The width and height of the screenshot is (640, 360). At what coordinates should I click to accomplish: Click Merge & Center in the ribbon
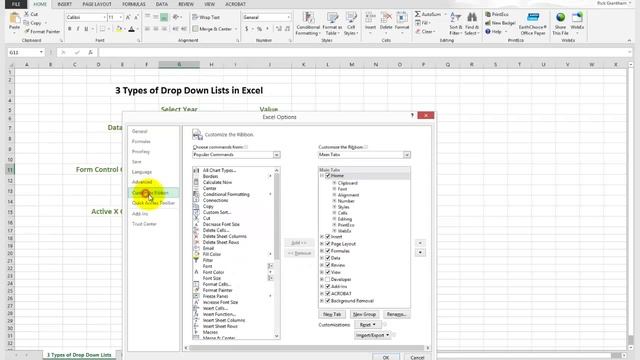(212, 29)
